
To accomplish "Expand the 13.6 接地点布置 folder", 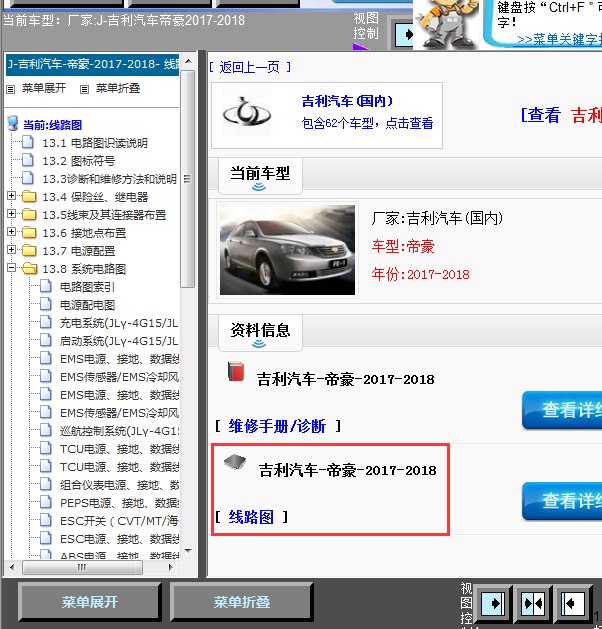I will click(x=12, y=232).
